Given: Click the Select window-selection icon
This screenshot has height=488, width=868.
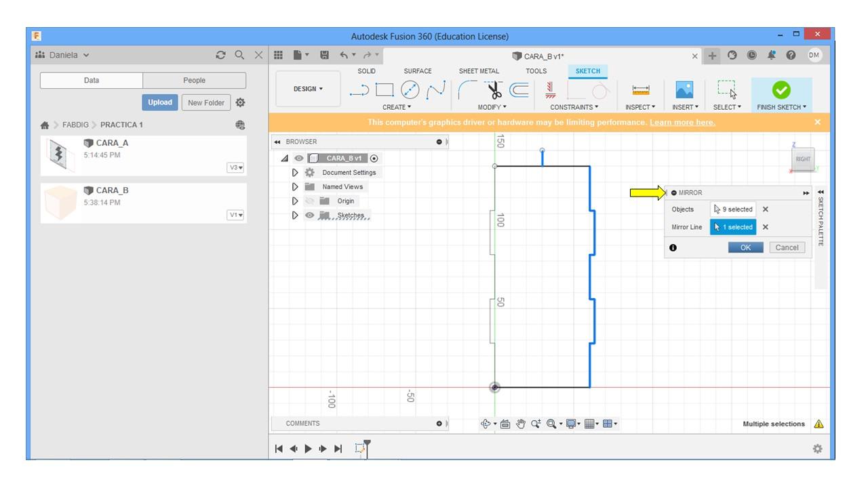Looking at the screenshot, I should pos(727,89).
